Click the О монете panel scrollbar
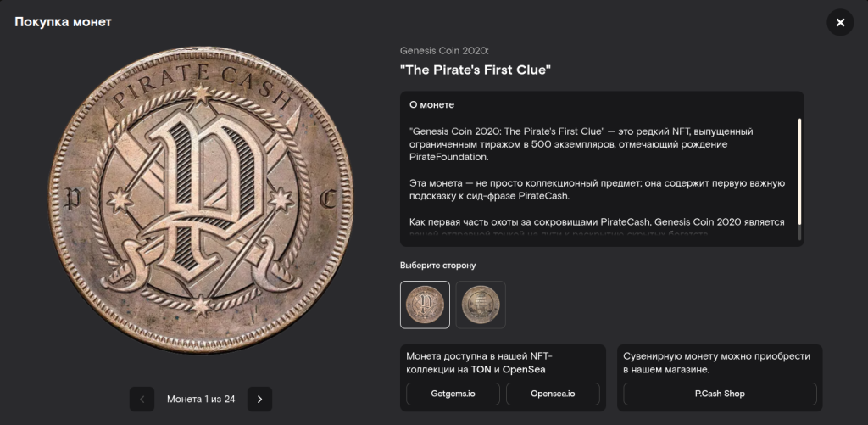This screenshot has height=425, width=868. [x=799, y=171]
